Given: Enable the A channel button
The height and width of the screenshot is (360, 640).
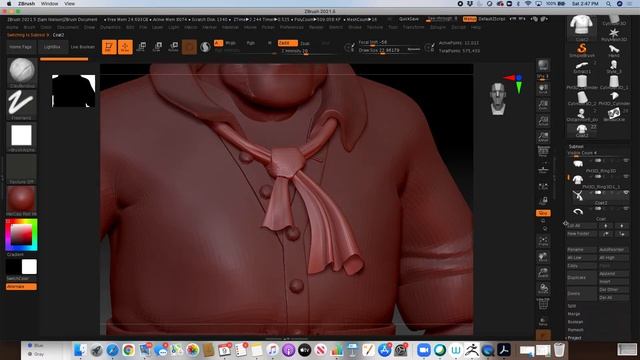Looking at the screenshot, I should 218,43.
